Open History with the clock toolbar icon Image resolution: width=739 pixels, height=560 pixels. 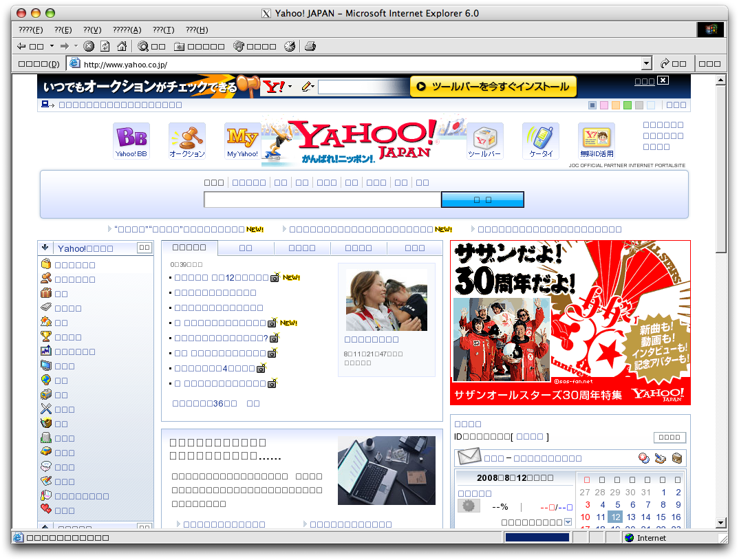[290, 46]
